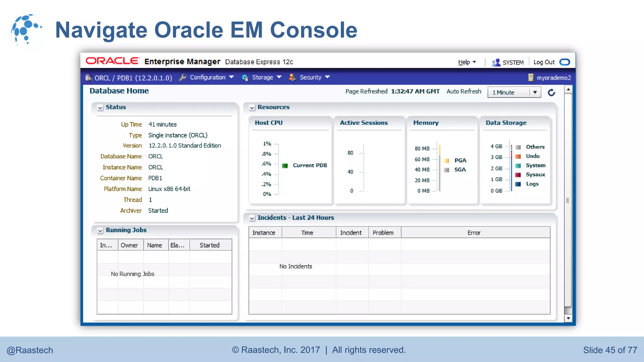Click the Sysaux storage legend swatch
Viewport: 644px width, 362px height.
(x=518, y=175)
